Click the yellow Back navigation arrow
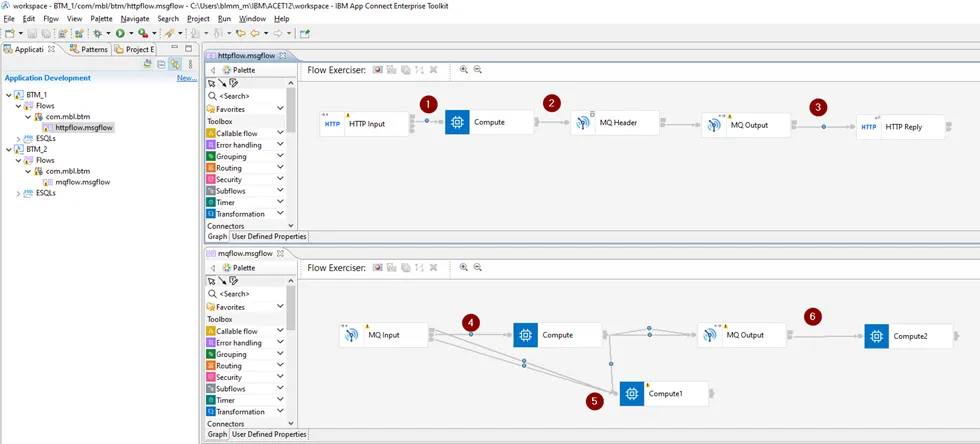980x444 pixels. click(x=255, y=34)
